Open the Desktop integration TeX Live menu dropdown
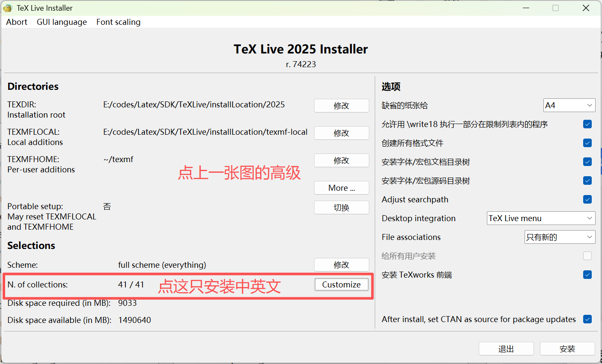The image size is (602, 364). [x=541, y=218]
